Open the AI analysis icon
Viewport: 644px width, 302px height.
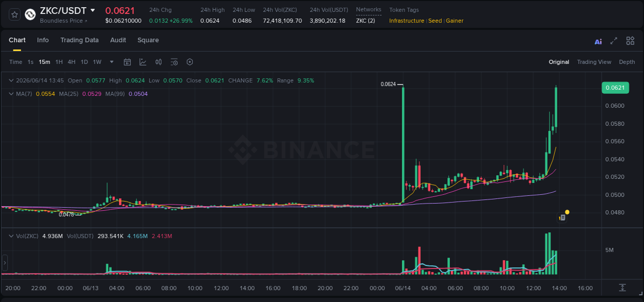598,41
